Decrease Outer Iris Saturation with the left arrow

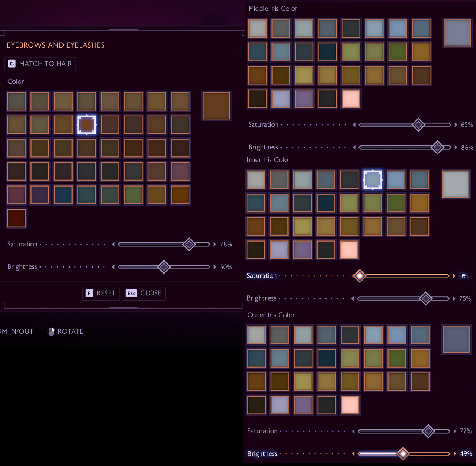click(353, 431)
